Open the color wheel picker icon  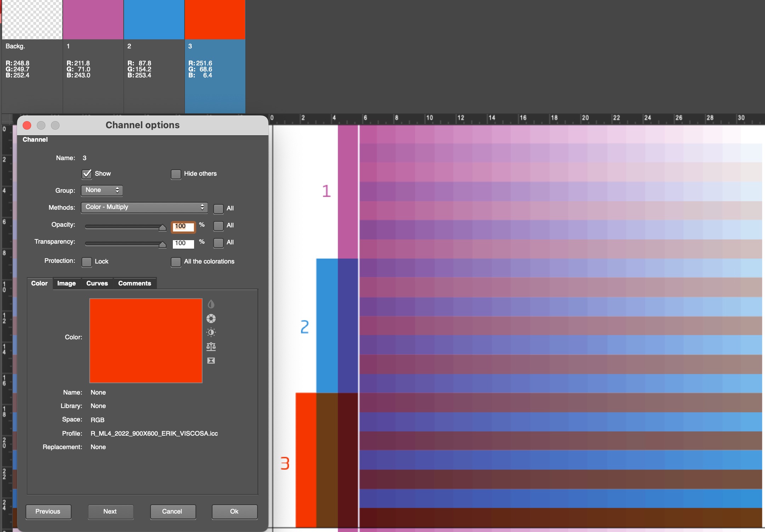[x=211, y=318]
